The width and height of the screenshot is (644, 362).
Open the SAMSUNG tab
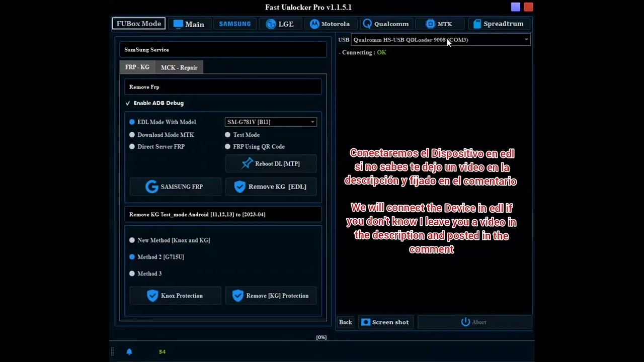pos(234,24)
